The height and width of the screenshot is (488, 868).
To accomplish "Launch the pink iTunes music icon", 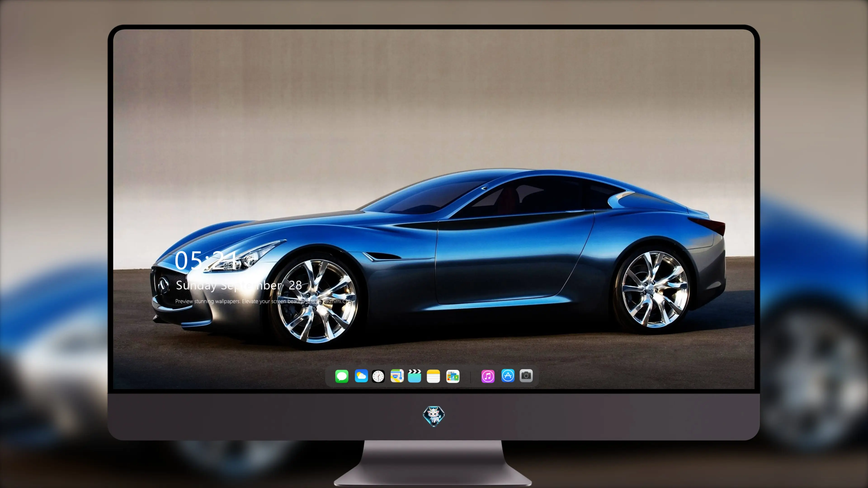I will pos(488,376).
